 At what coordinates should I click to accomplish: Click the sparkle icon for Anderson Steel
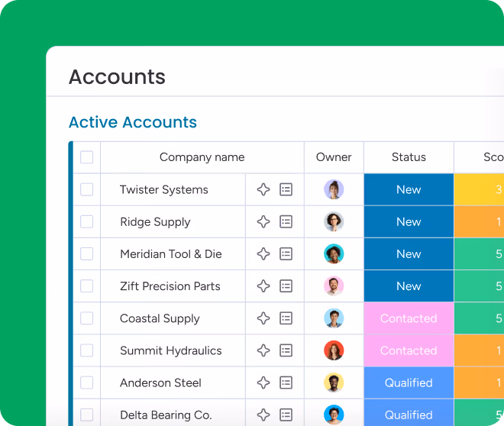(263, 382)
